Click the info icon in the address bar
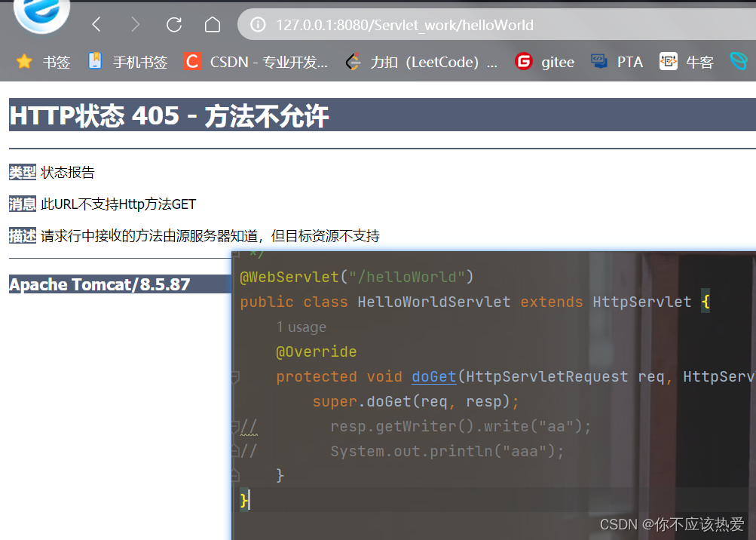Image resolution: width=756 pixels, height=540 pixels. [x=257, y=23]
